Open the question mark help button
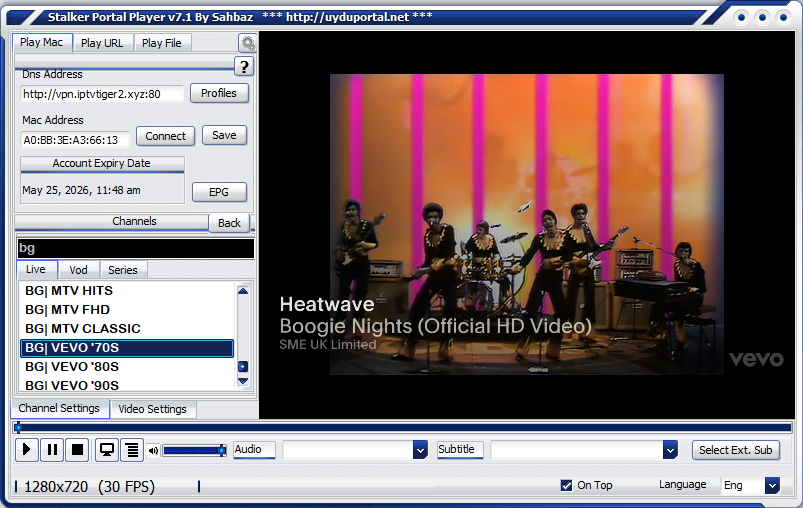Viewport: 803px width, 508px height. coord(244,67)
